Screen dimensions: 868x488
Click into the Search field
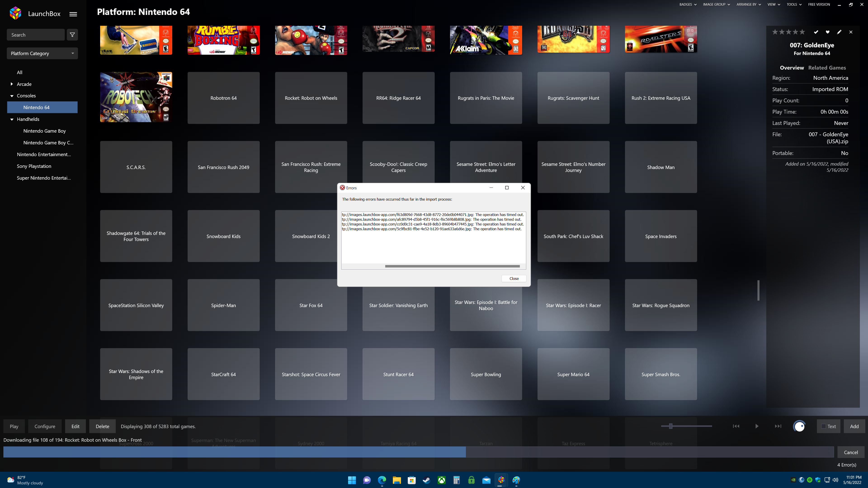pyautogui.click(x=35, y=35)
